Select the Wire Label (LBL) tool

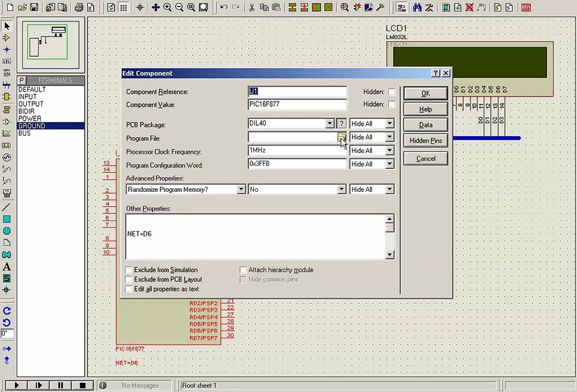[7, 62]
